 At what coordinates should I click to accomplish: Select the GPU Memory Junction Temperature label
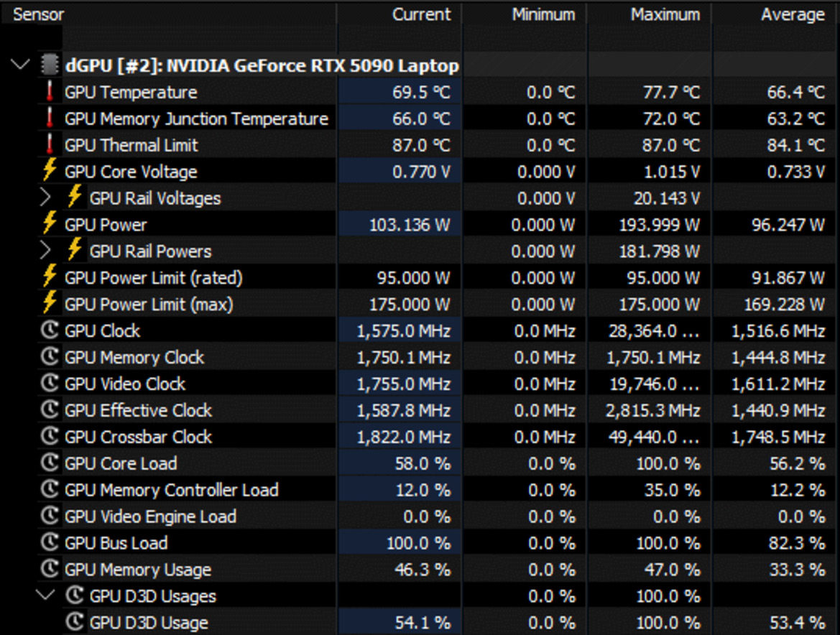(197, 119)
